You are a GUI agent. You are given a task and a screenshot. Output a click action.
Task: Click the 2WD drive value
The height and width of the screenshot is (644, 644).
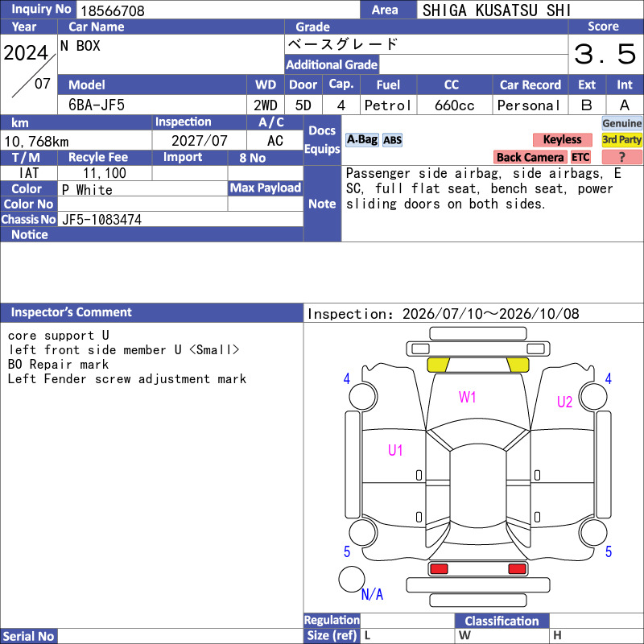point(266,105)
